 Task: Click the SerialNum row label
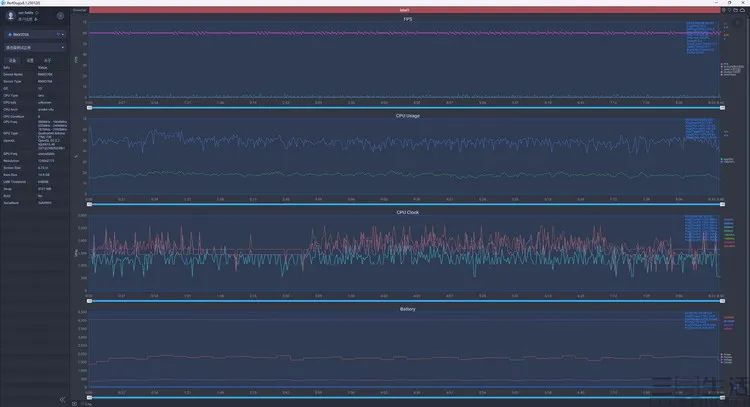point(11,203)
